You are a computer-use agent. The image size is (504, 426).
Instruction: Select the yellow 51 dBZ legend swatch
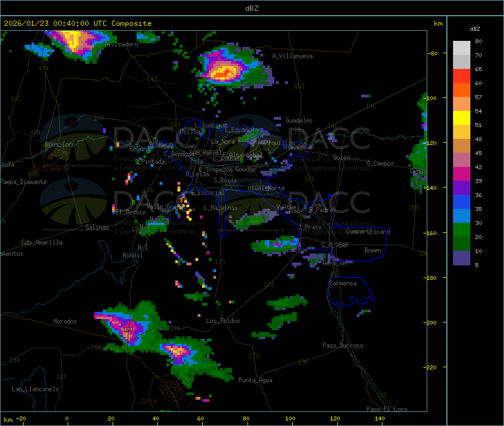click(x=461, y=118)
